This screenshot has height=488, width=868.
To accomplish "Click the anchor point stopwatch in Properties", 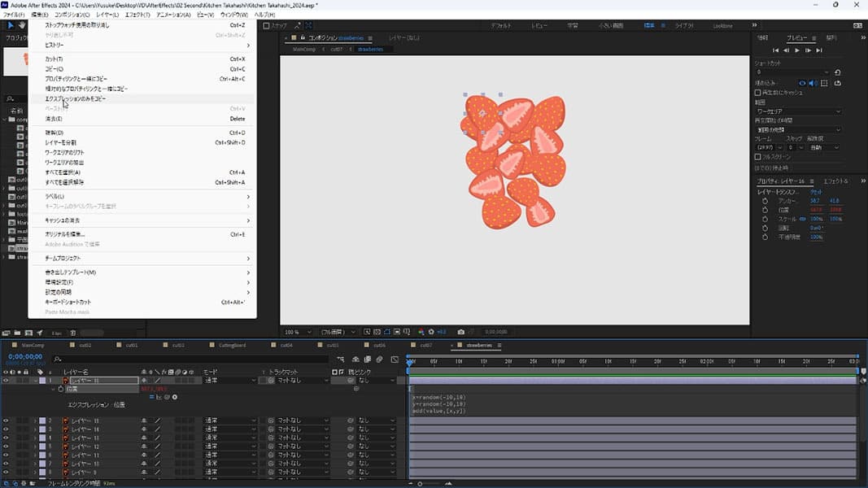I will pyautogui.click(x=765, y=200).
